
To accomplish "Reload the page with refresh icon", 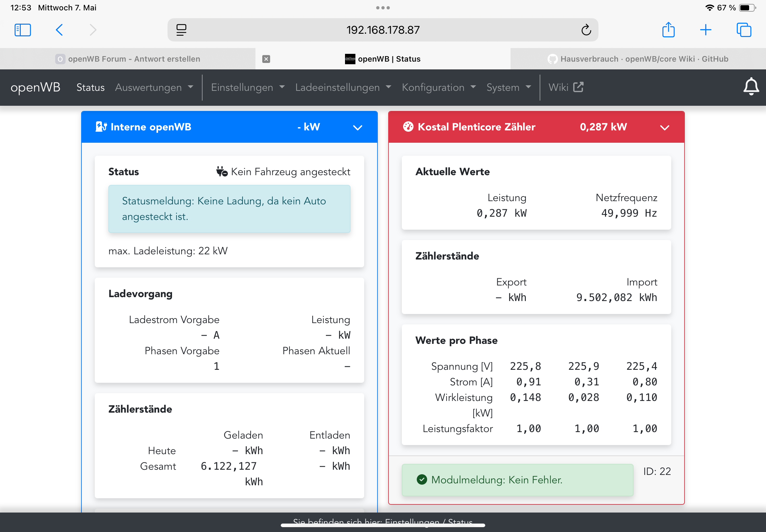I will (x=586, y=30).
